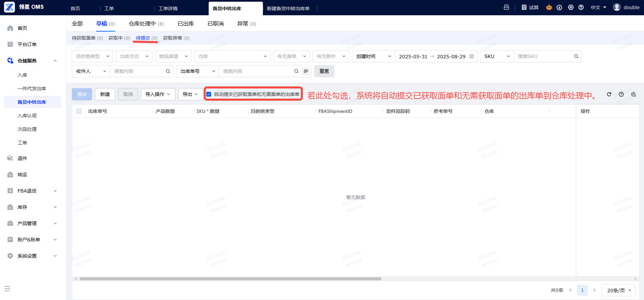Go to previous page arrow

[x=570, y=290]
